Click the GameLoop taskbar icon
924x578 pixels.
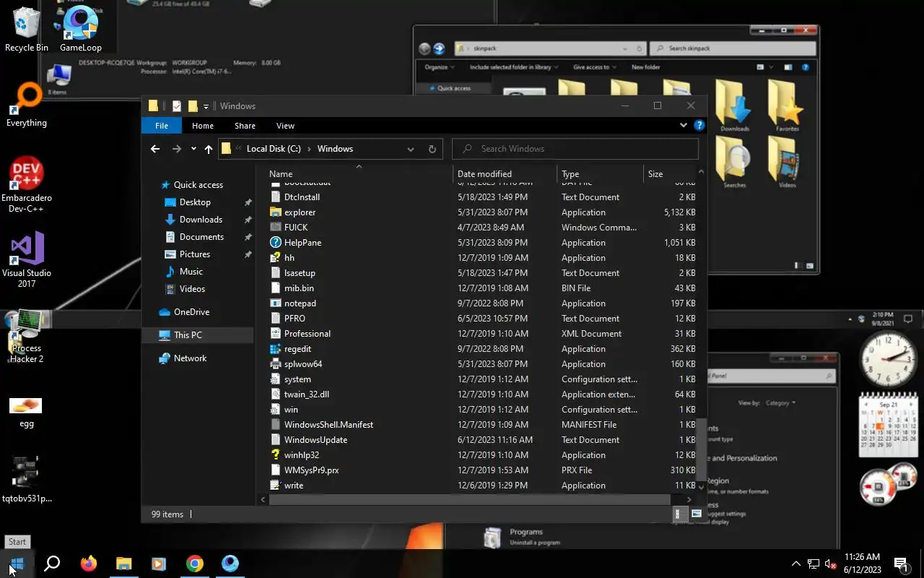[x=230, y=564]
